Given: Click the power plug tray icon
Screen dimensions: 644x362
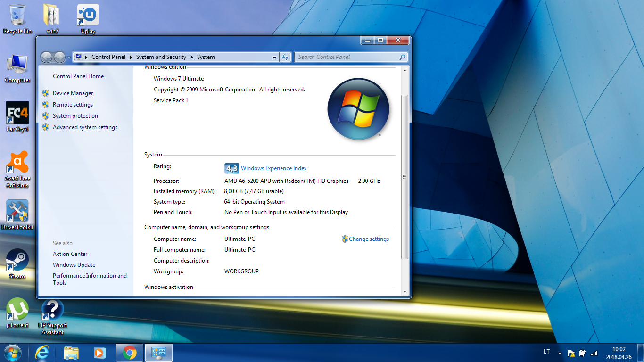Looking at the screenshot, I should pos(583,353).
